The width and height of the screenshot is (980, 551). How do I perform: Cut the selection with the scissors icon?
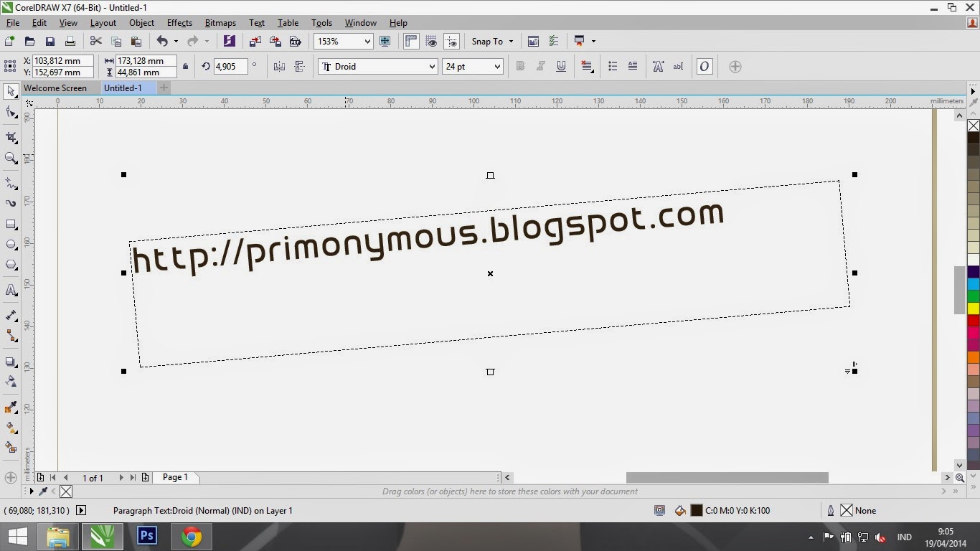[95, 42]
